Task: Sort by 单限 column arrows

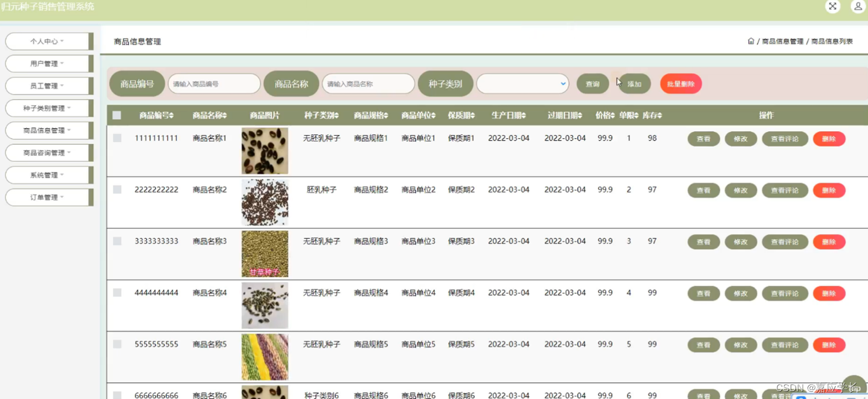Action: pyautogui.click(x=637, y=115)
